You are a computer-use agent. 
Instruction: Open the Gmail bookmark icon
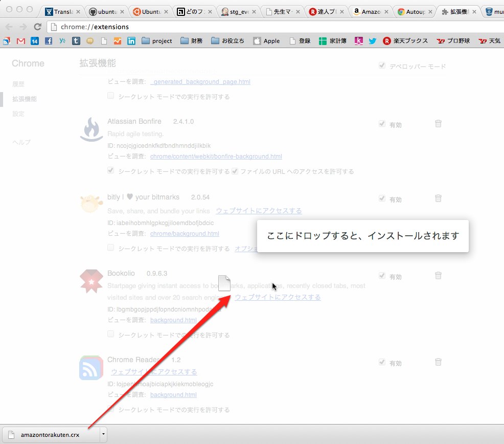coord(21,41)
